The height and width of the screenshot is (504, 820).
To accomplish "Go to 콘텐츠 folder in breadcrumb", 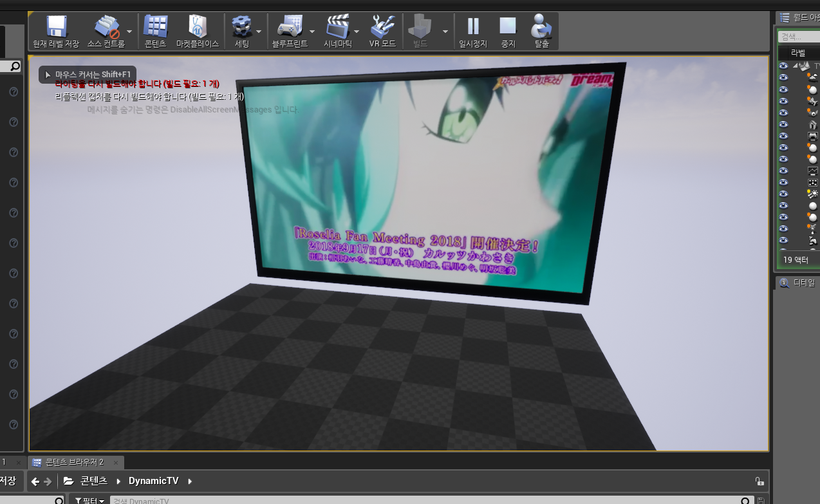I will click(94, 481).
